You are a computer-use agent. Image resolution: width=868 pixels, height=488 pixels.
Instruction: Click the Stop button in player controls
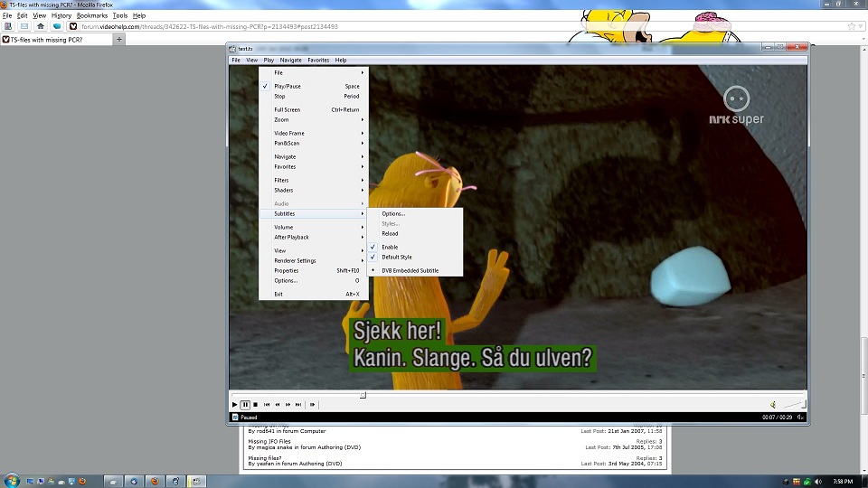pyautogui.click(x=255, y=405)
